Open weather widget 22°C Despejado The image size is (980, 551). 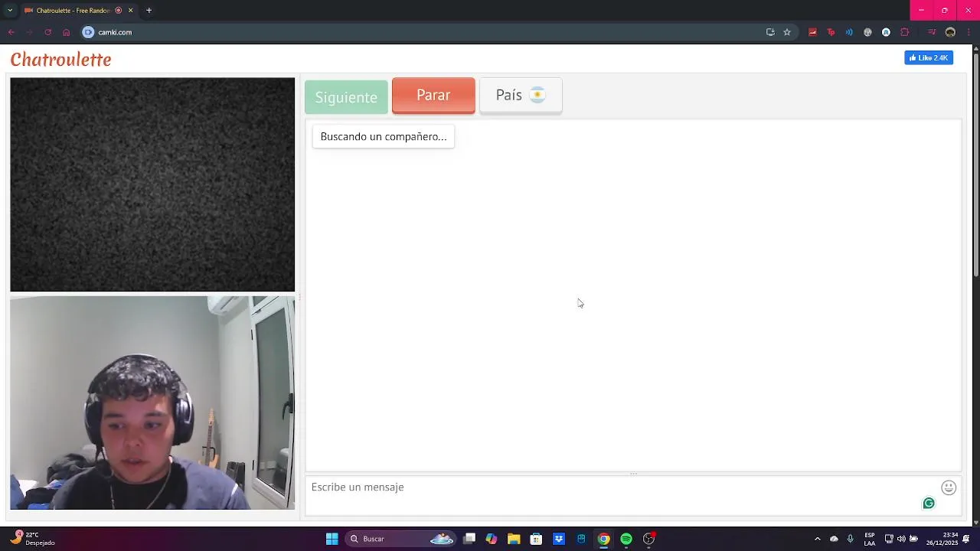(34, 539)
